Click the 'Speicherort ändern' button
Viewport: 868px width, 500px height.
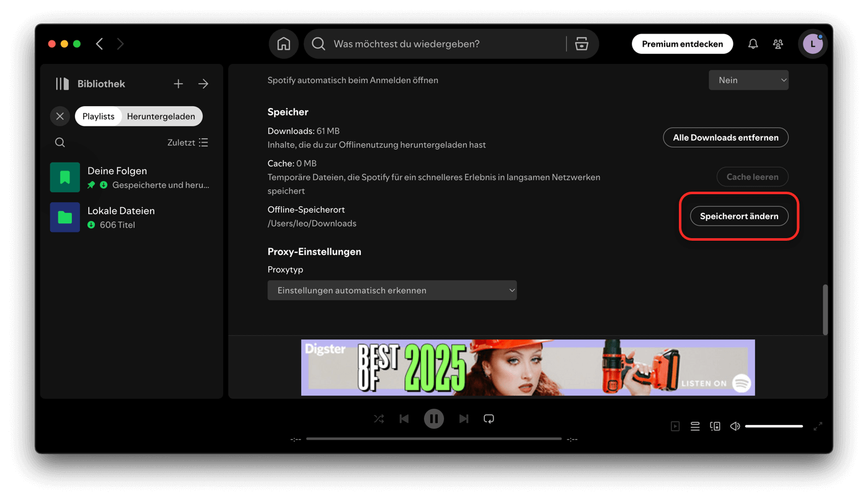pyautogui.click(x=739, y=216)
